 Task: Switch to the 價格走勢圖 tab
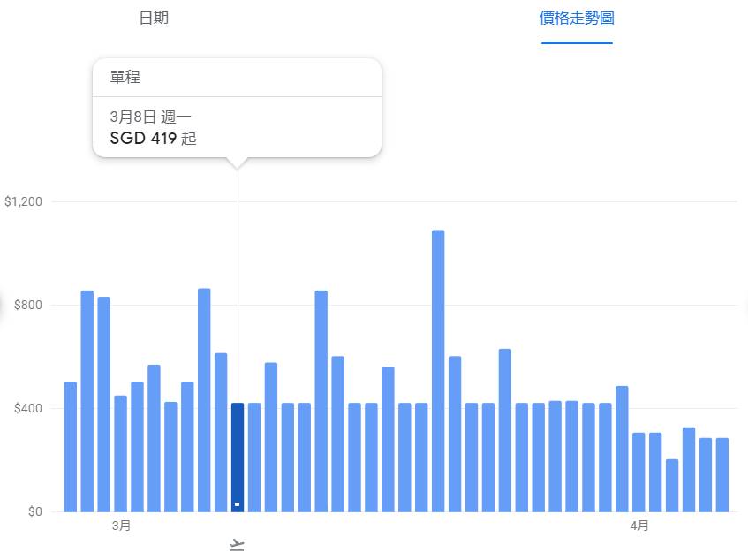[576, 18]
